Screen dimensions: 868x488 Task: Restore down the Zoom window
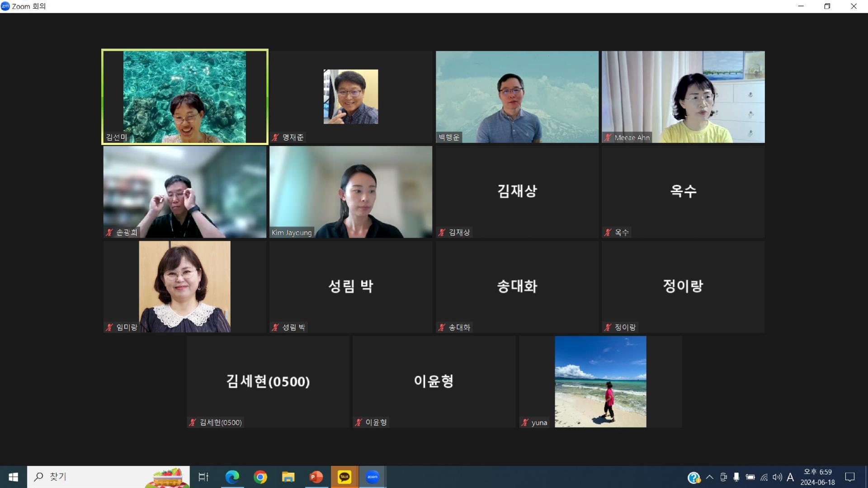(827, 6)
